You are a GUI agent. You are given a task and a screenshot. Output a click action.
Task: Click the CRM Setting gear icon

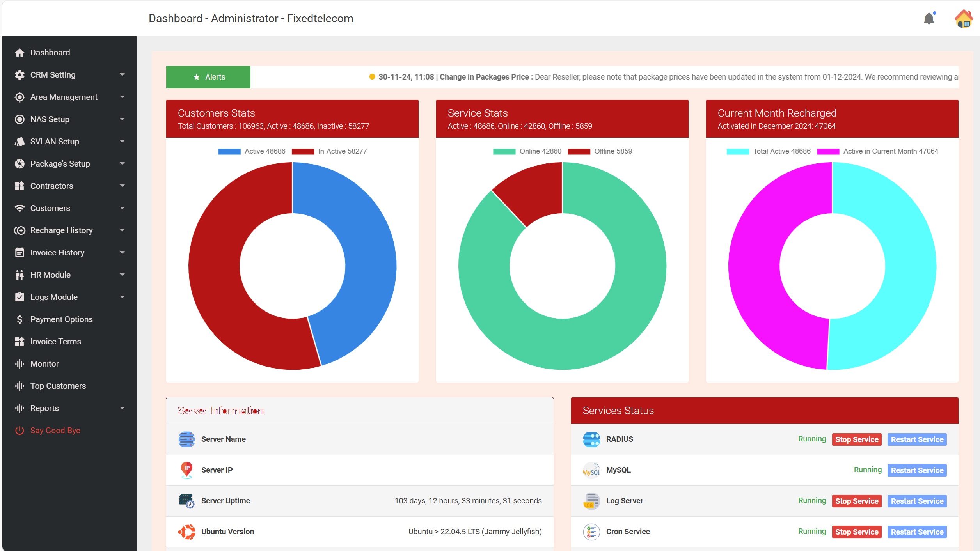20,74
